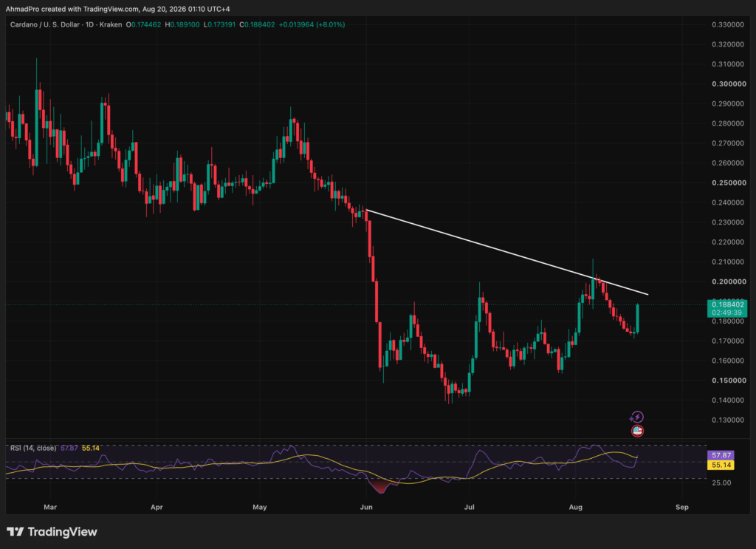The height and width of the screenshot is (549, 756).
Task: Click the 25.00 RSI axis label
Action: [x=721, y=482]
